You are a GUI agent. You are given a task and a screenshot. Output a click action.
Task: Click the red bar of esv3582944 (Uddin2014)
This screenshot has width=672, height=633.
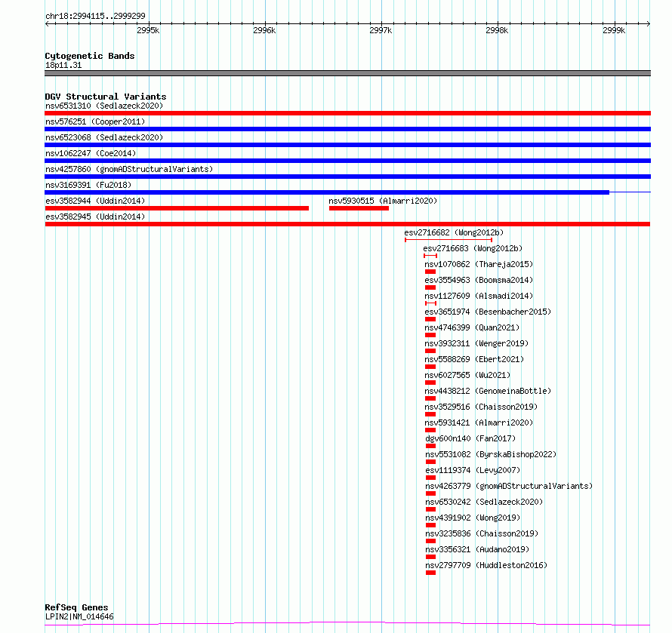tap(177, 208)
